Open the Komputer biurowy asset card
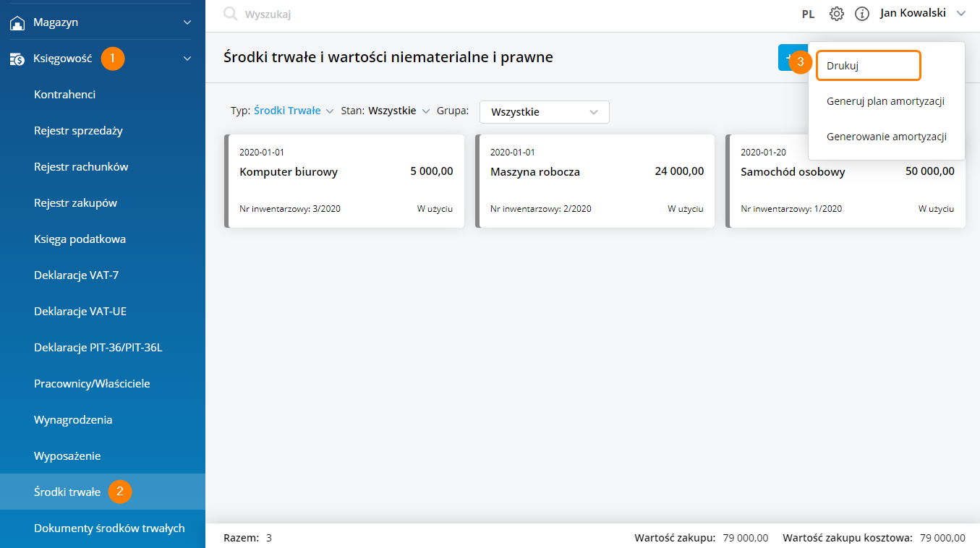The height and width of the screenshot is (548, 980). 345,181
